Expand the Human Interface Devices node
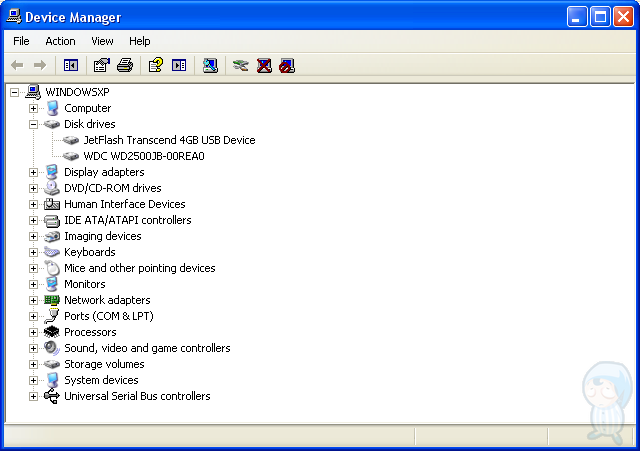The height and width of the screenshot is (451, 640). (x=33, y=204)
